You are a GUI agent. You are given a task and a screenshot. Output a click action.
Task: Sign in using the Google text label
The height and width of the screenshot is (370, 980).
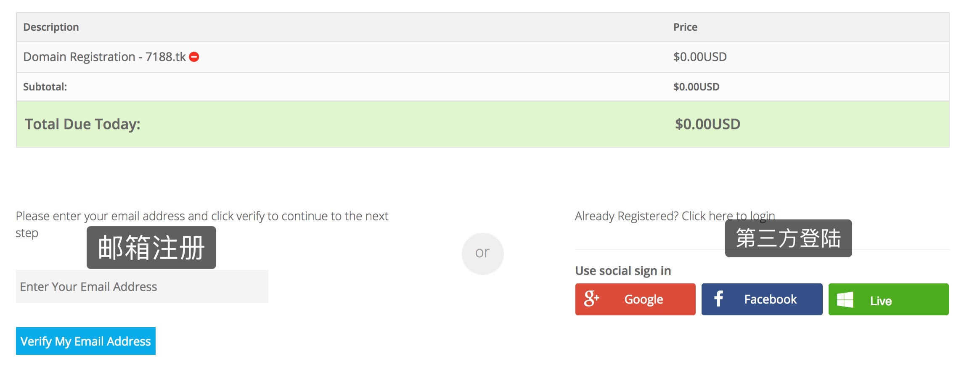click(644, 299)
